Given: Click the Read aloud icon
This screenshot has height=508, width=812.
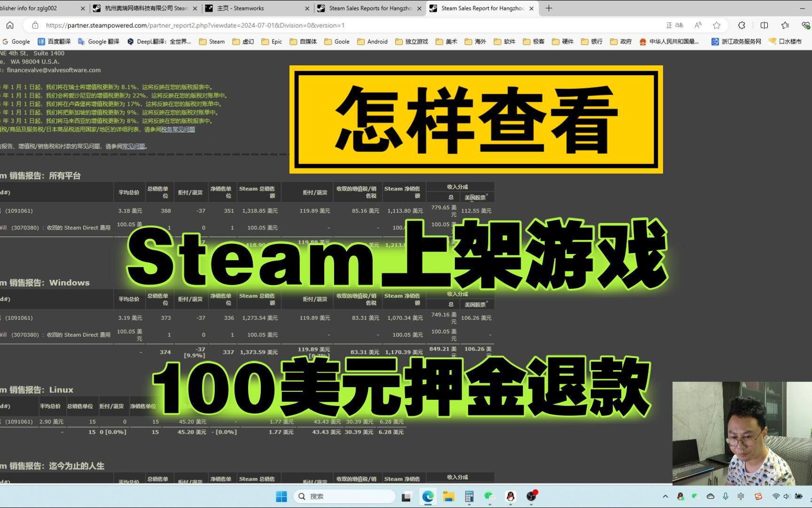Looking at the screenshot, I should (x=698, y=25).
